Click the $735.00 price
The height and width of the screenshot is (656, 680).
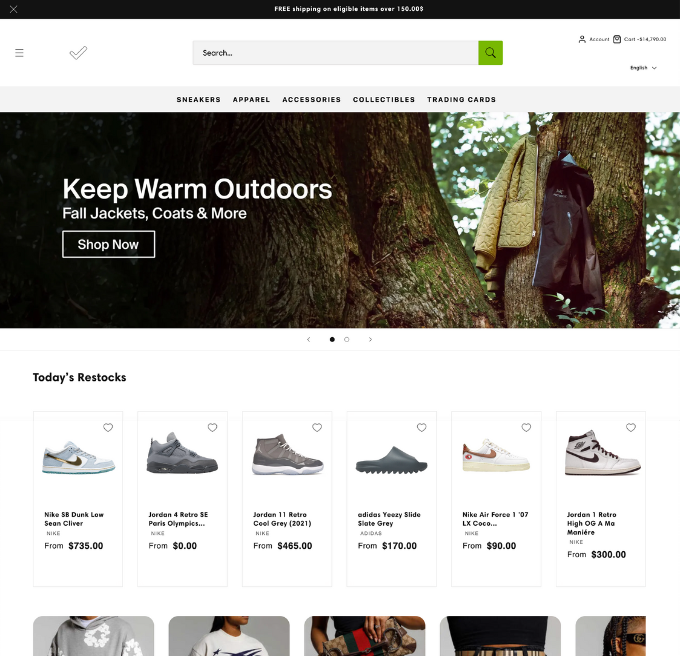click(86, 546)
